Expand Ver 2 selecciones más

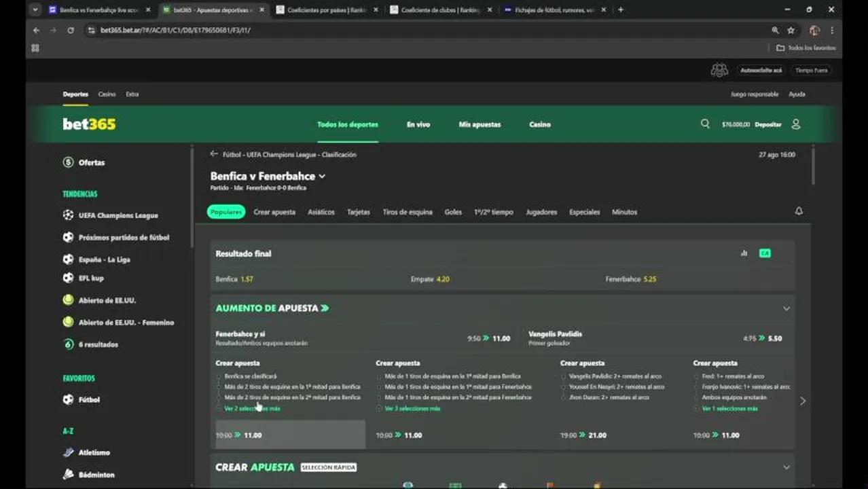(x=251, y=408)
